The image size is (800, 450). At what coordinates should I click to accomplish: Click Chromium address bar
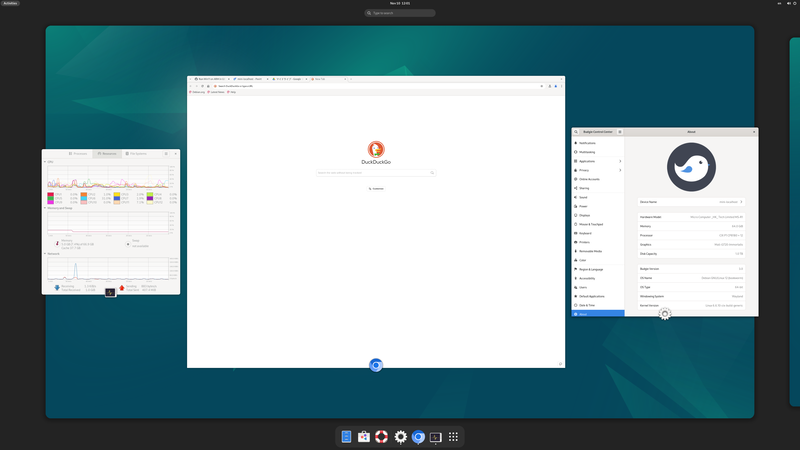click(x=378, y=86)
